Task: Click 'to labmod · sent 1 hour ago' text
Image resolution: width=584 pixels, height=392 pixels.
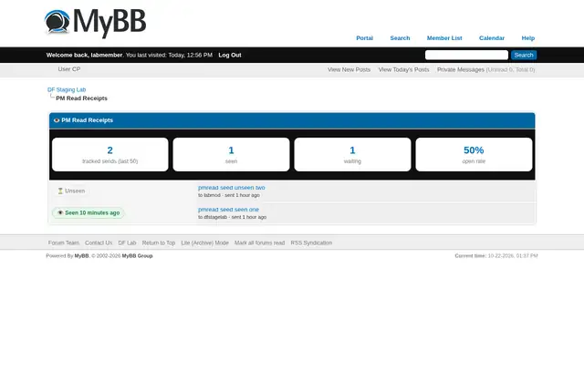Action: (229, 195)
